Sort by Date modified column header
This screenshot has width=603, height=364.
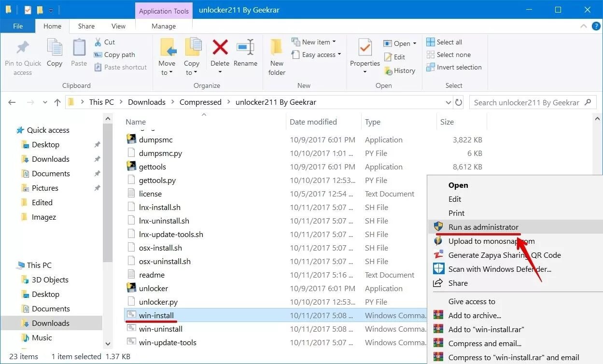coord(313,122)
